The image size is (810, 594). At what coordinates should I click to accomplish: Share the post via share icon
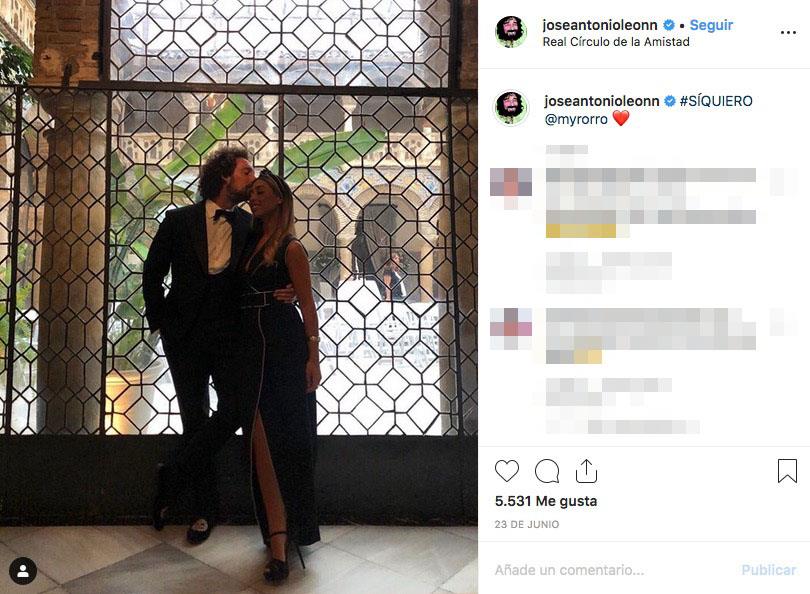coord(586,471)
